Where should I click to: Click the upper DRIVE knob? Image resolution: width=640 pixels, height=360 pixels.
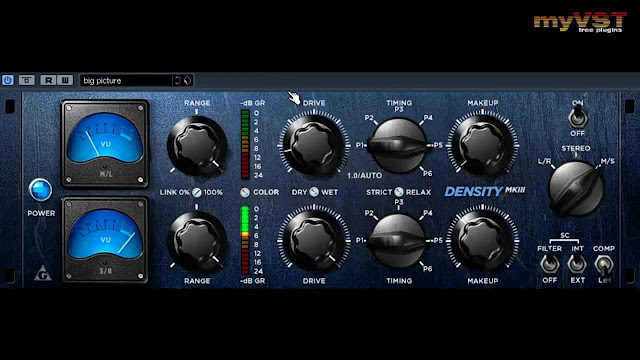coord(314,145)
